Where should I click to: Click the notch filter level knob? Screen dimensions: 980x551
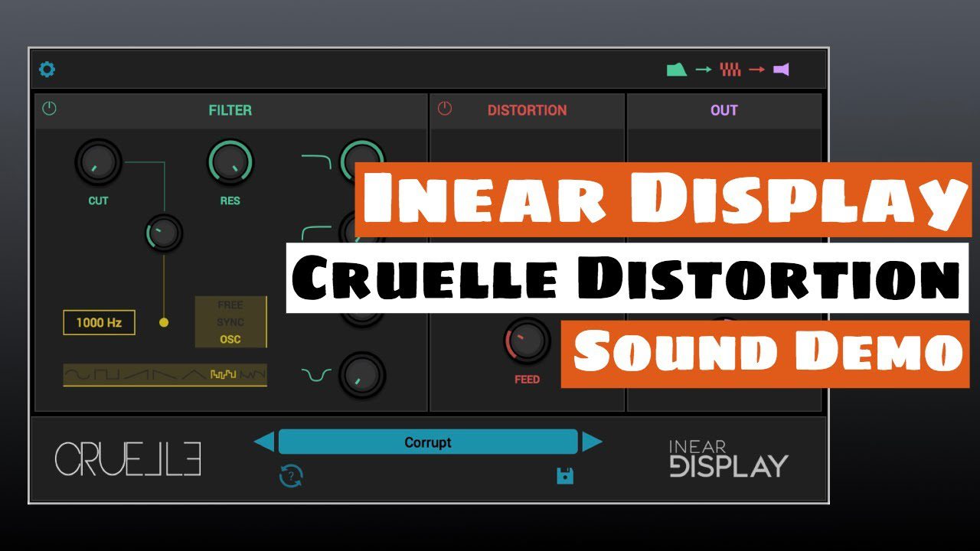362,375
